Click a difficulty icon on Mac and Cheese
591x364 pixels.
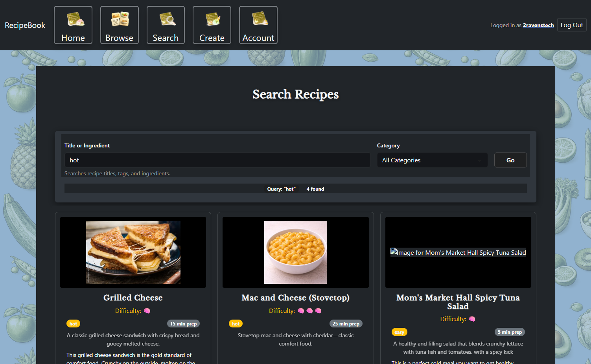click(x=301, y=311)
